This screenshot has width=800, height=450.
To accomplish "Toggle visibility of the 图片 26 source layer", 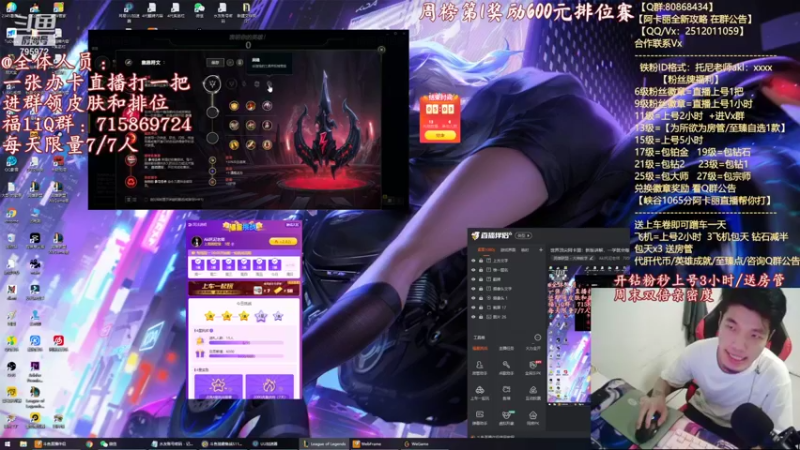I will [x=473, y=317].
